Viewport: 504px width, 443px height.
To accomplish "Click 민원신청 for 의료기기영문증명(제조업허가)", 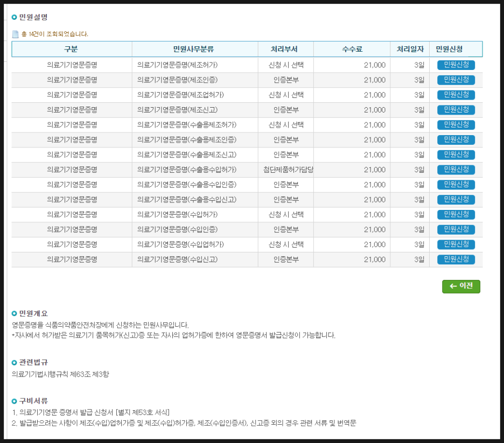I will (x=456, y=95).
